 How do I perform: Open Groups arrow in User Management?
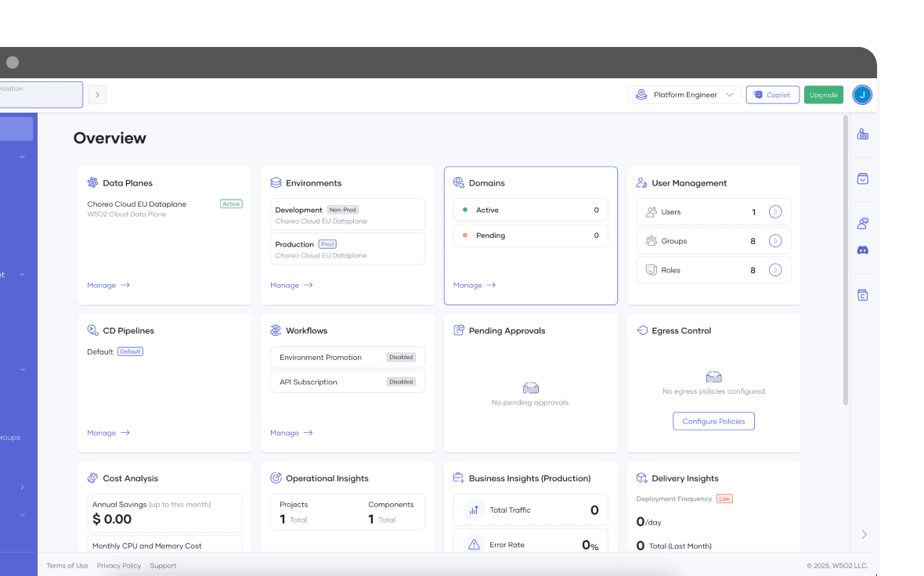(x=774, y=241)
